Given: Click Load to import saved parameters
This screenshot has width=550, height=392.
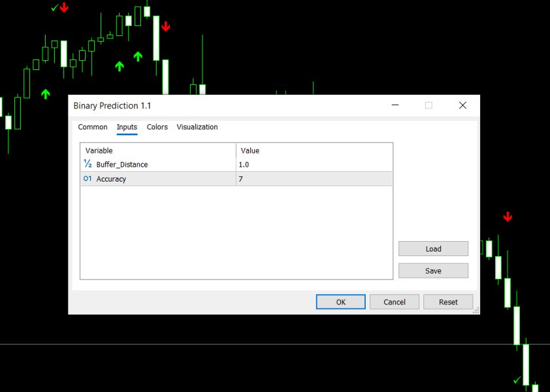Looking at the screenshot, I should 433,248.
